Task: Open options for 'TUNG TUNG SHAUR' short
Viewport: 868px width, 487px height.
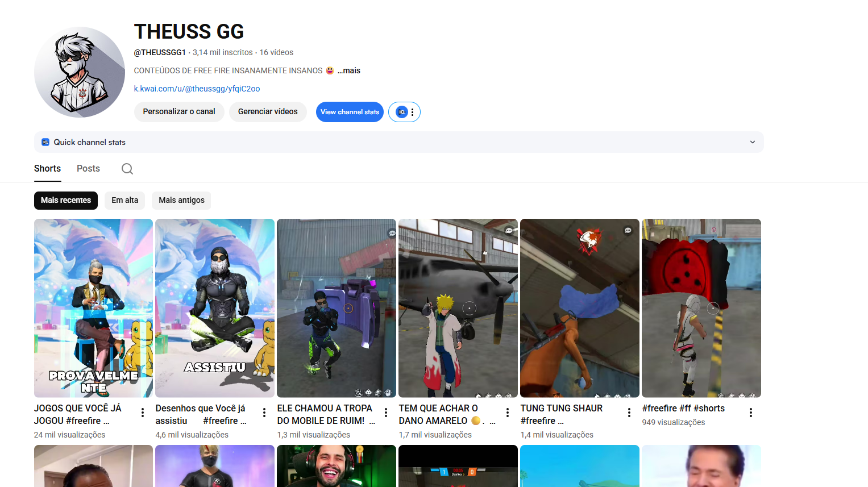Action: 629,413
